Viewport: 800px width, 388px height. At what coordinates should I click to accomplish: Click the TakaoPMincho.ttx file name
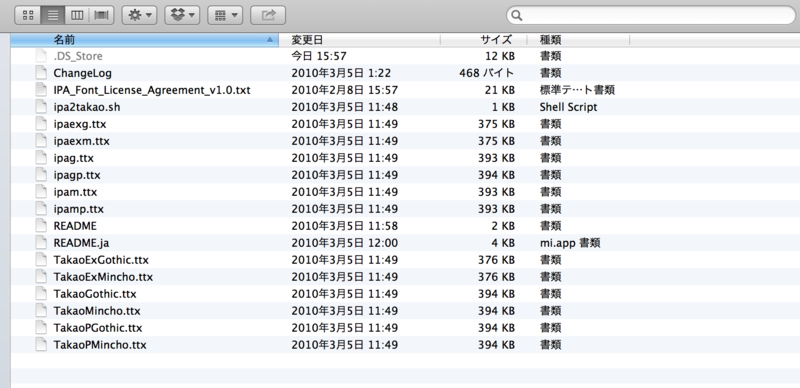(x=100, y=345)
